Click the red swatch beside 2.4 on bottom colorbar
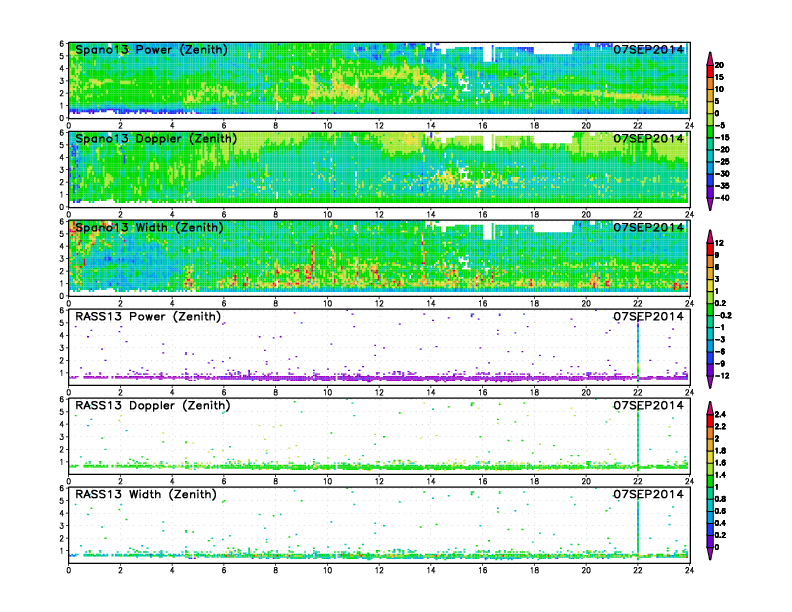Viewport: 792px width, 612px height. tap(710, 421)
